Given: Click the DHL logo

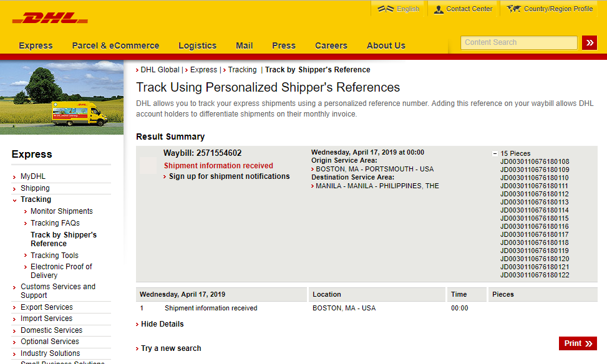Looking at the screenshot, I should (50, 18).
